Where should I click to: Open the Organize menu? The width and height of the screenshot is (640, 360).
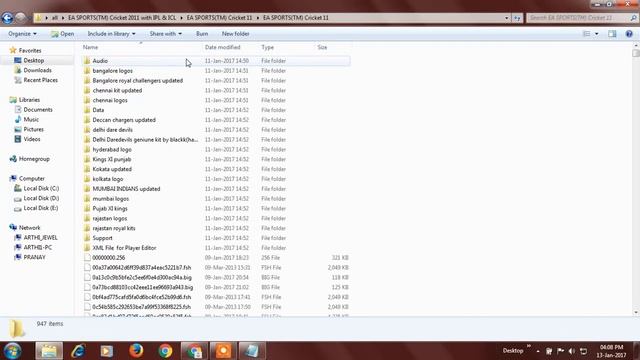pos(22,34)
